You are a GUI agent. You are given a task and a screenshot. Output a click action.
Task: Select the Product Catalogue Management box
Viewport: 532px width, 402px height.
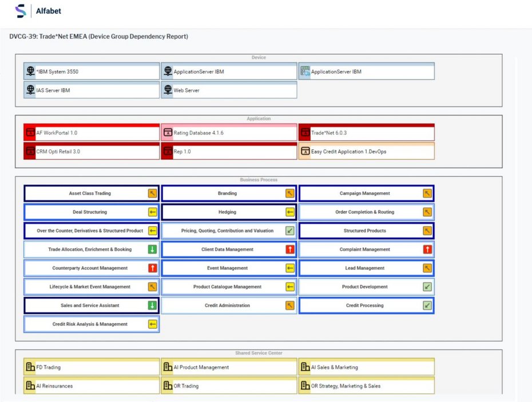(x=229, y=286)
